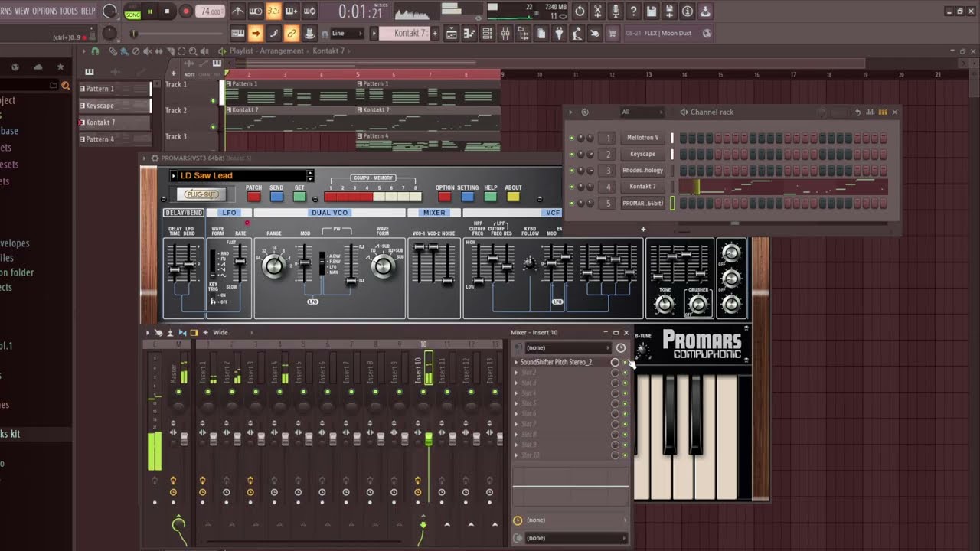Open project info icon
Image resolution: width=980 pixels, height=551 pixels.
click(688, 11)
